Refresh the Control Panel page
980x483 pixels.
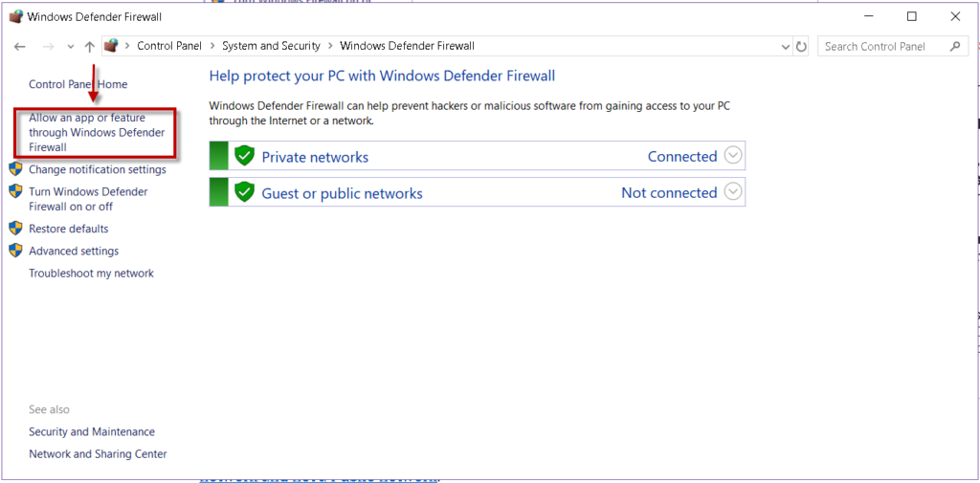point(801,46)
